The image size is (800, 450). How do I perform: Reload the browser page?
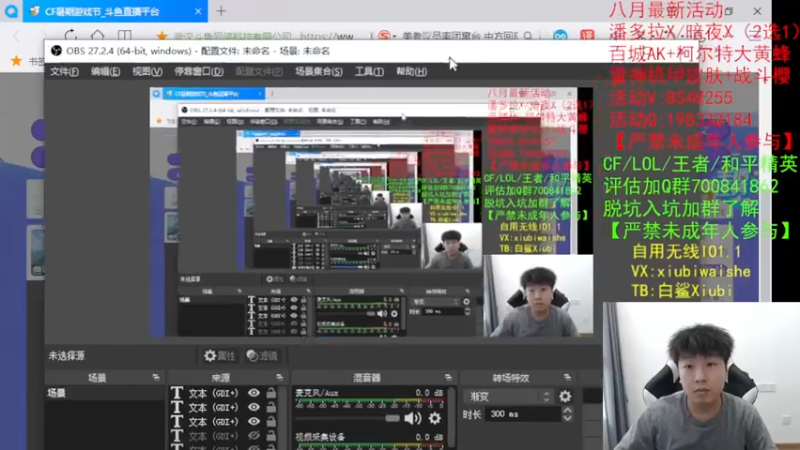click(x=70, y=35)
